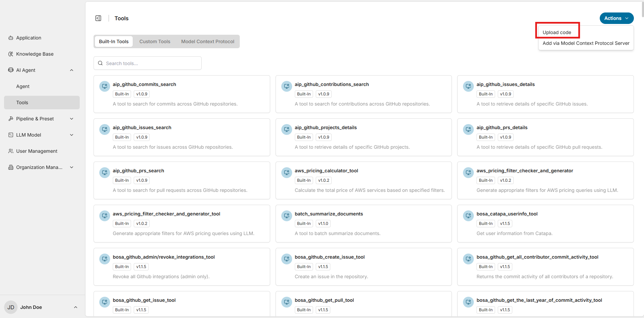Click the User Management people icon
The image size is (644, 318).
[11, 151]
